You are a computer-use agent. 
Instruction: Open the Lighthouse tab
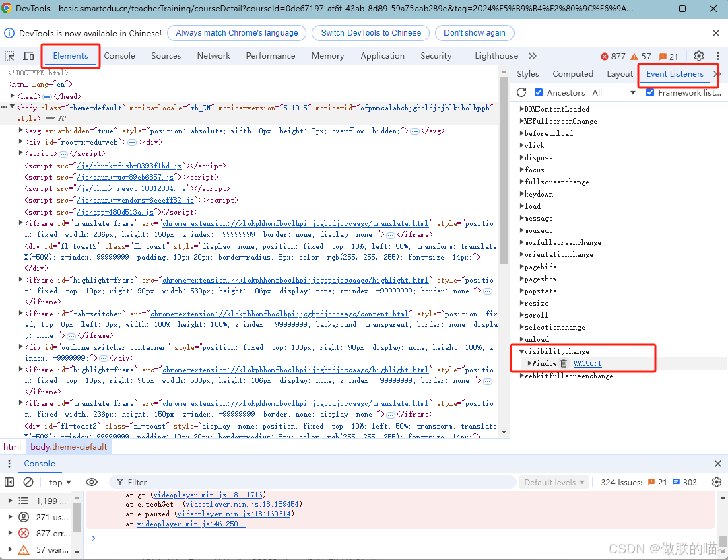click(496, 56)
